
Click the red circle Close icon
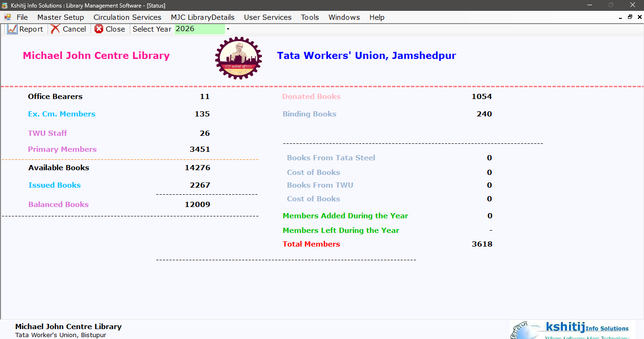99,29
